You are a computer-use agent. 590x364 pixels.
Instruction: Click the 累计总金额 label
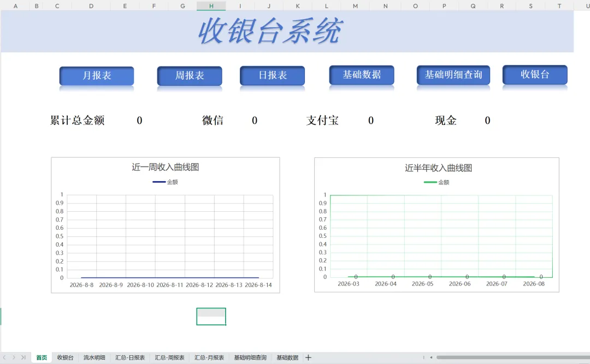tap(77, 120)
